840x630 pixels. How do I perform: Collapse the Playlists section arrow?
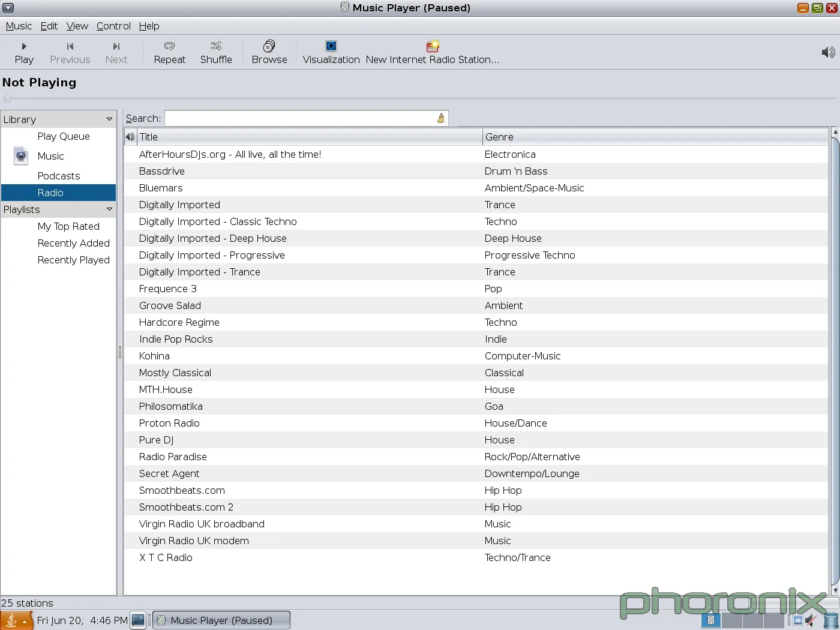click(x=109, y=209)
